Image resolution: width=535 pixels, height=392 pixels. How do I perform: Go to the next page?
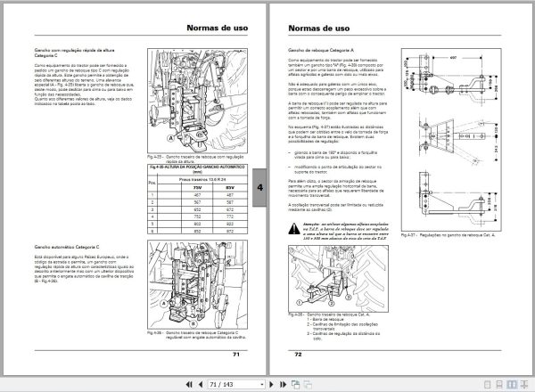pyautogui.click(x=272, y=385)
